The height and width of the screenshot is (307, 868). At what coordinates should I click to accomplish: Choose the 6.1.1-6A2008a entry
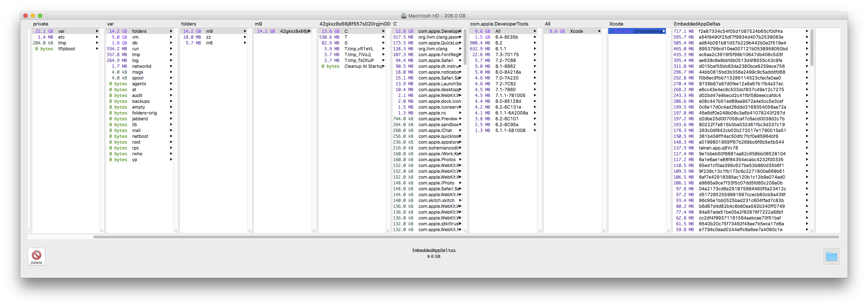pos(511,113)
